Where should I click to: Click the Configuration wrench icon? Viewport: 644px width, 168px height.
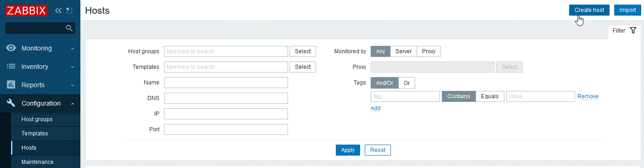coord(11,103)
